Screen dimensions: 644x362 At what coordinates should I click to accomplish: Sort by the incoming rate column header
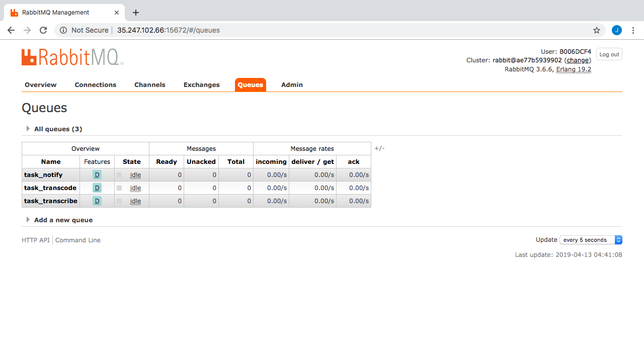point(271,162)
